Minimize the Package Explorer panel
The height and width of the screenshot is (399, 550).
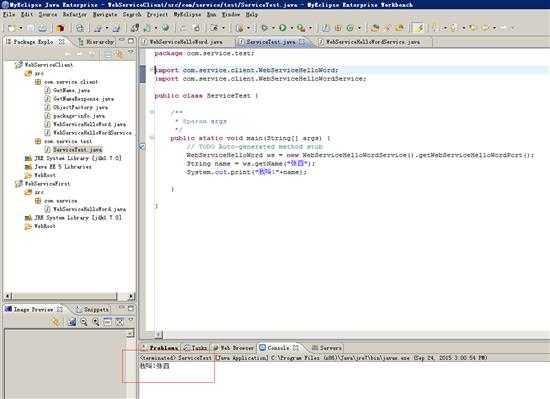(x=122, y=41)
